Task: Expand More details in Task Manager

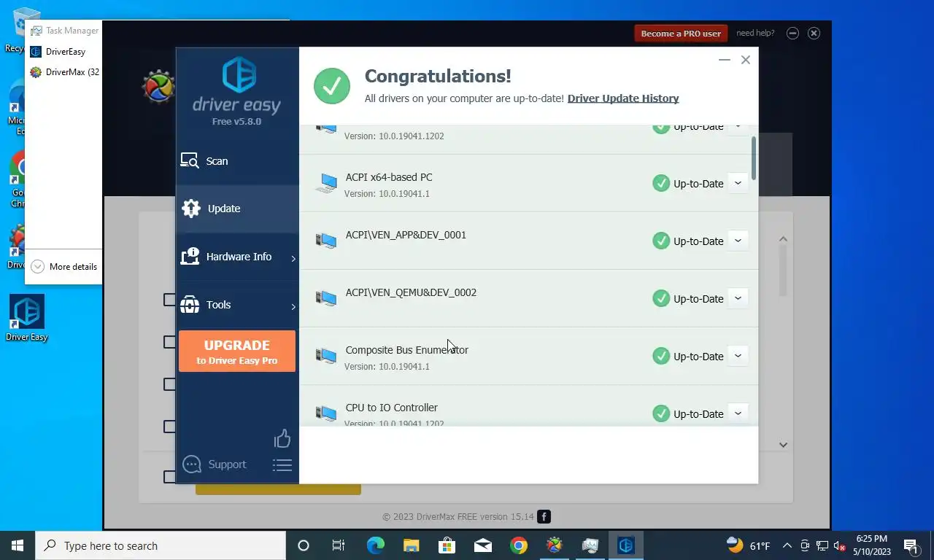Action: click(64, 267)
